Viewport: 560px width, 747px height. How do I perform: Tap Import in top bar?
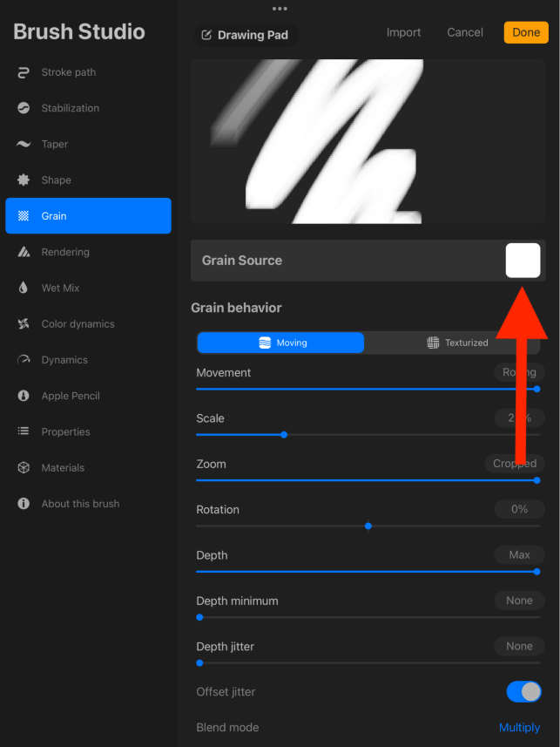coord(403,32)
